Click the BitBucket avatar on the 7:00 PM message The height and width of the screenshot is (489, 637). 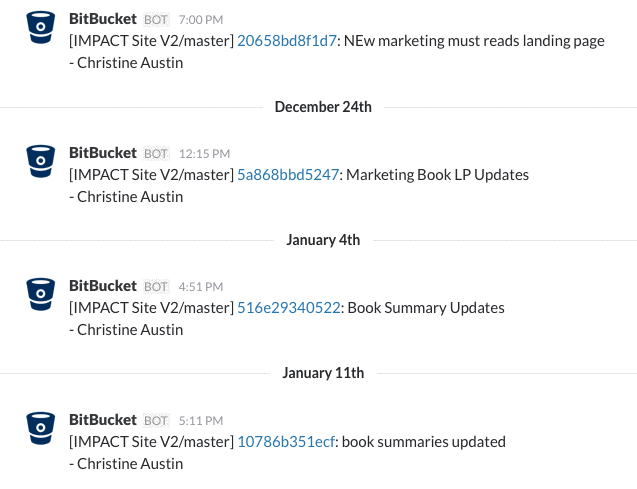coord(41,27)
